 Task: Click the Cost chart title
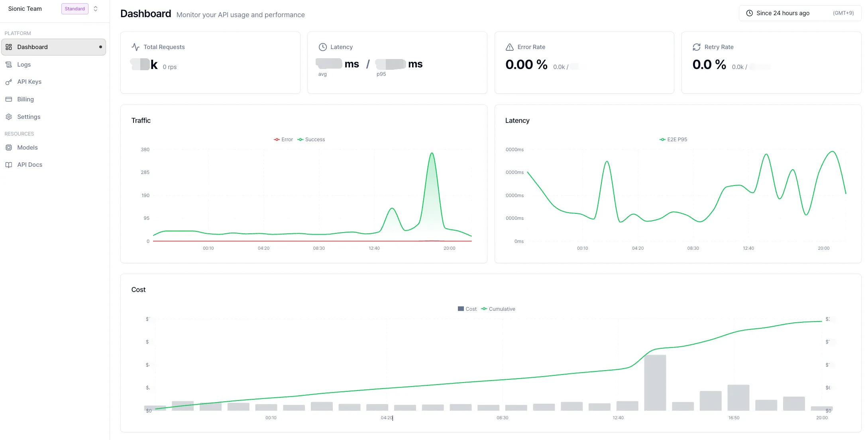138,290
